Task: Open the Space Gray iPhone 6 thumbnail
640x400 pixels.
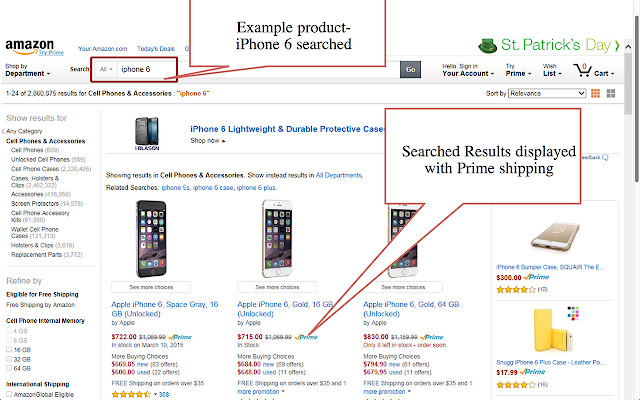Action: point(151,239)
